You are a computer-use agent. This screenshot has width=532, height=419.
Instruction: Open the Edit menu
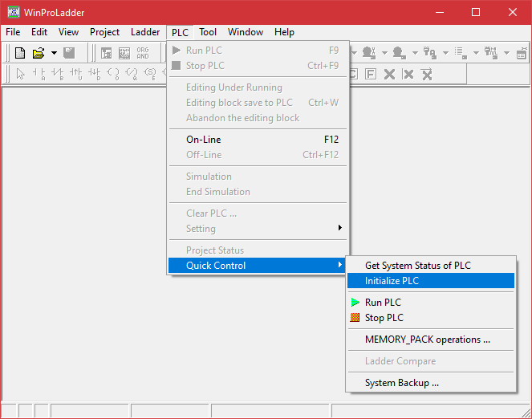pyautogui.click(x=39, y=32)
